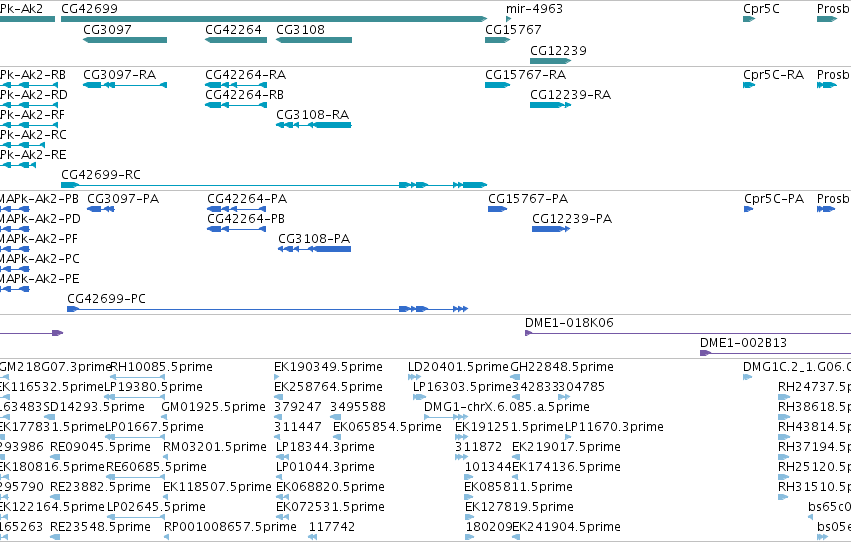This screenshot has width=851, height=542.
Task: Select transcript CG42699-RC label
Action: click(x=101, y=175)
